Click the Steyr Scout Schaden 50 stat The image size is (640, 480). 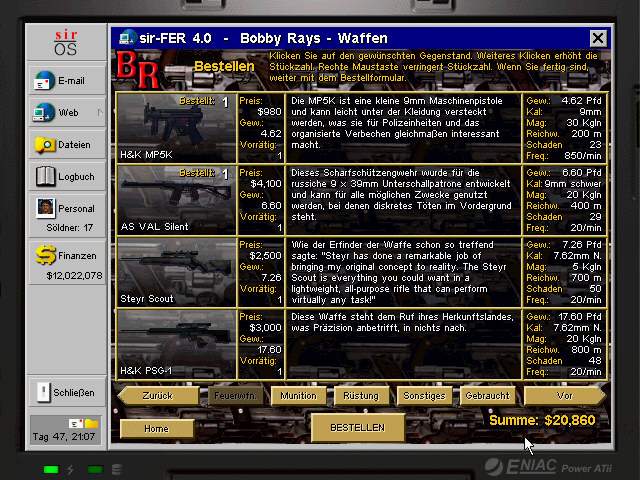564,289
